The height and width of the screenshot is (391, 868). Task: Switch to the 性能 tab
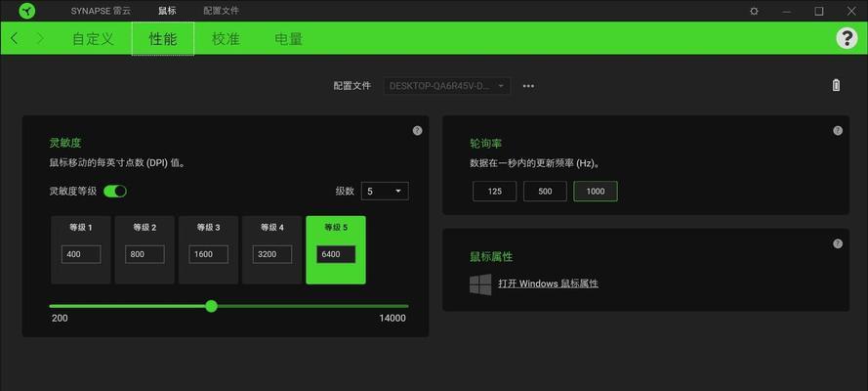click(x=163, y=39)
